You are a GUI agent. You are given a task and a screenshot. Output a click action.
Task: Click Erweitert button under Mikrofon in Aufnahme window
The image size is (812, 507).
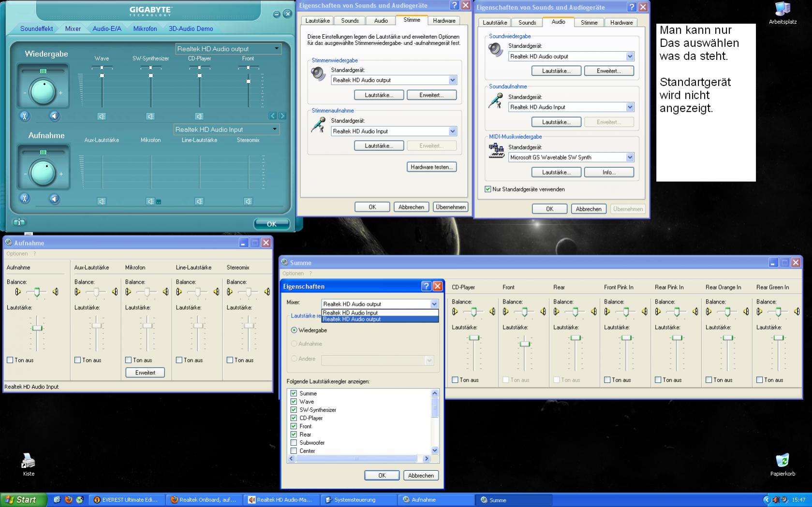[x=145, y=373]
